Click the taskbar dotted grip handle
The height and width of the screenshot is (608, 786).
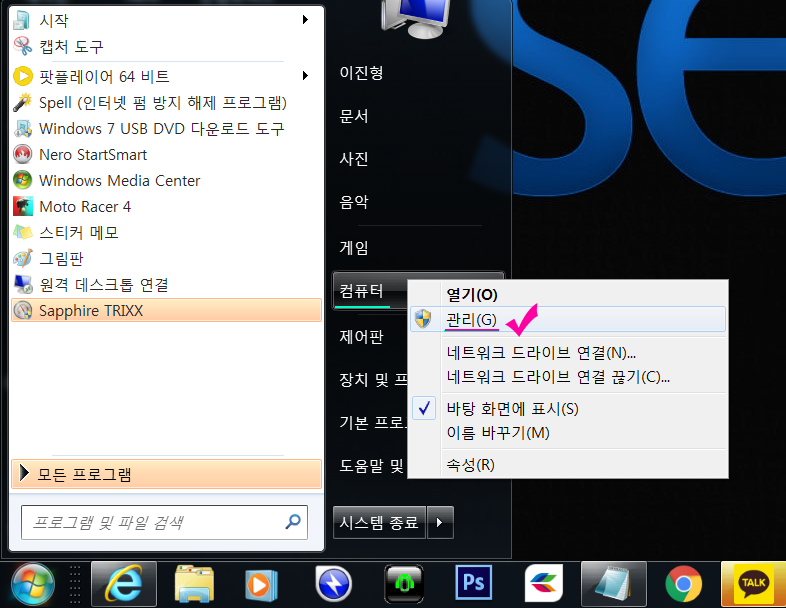75,584
